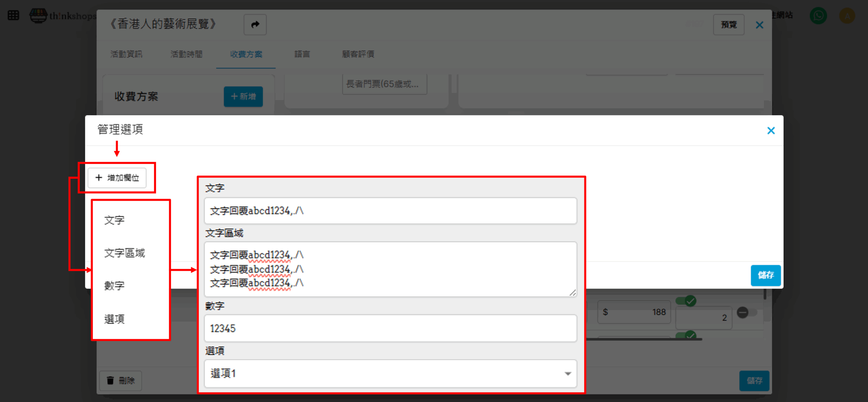
Task: Close the event editor panel with the top X
Action: (759, 25)
